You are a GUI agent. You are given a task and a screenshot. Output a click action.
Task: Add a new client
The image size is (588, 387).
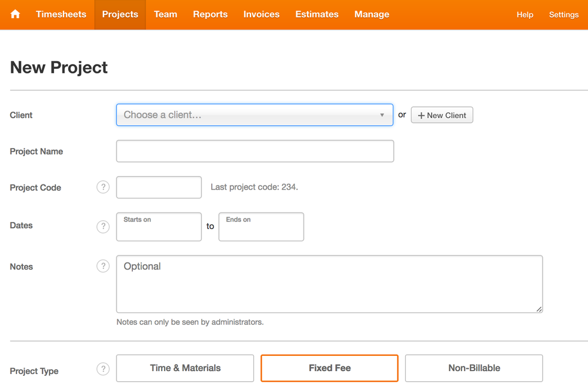point(442,115)
